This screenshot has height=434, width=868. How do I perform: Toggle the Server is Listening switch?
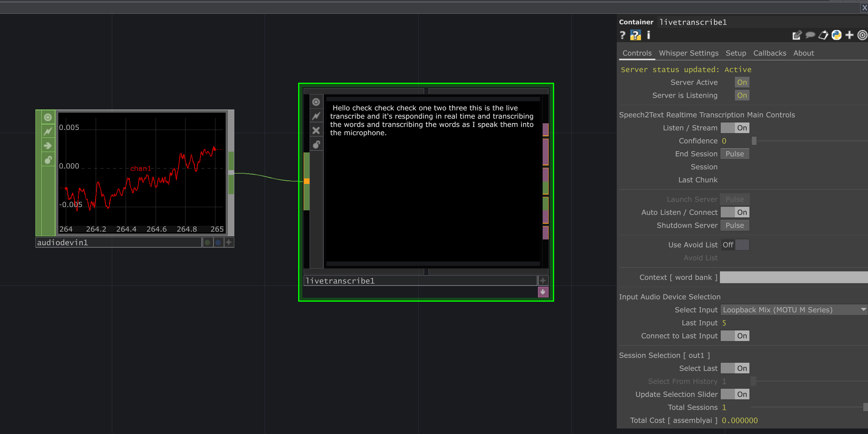point(742,95)
